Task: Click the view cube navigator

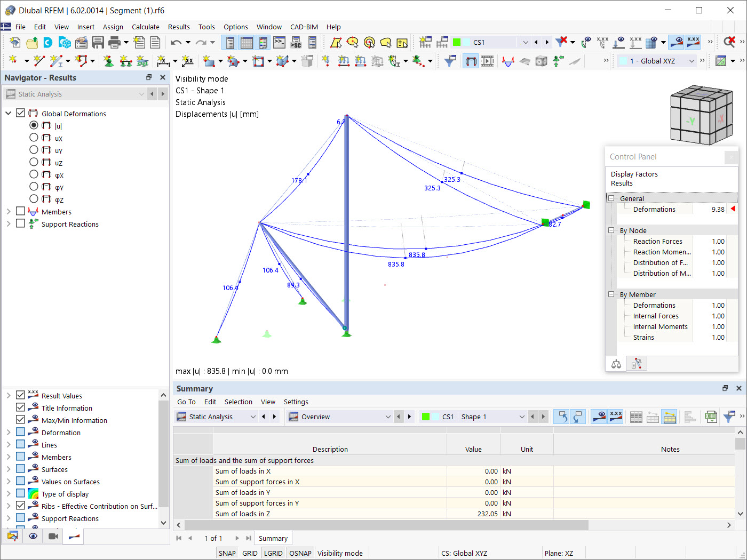Action: [x=701, y=115]
